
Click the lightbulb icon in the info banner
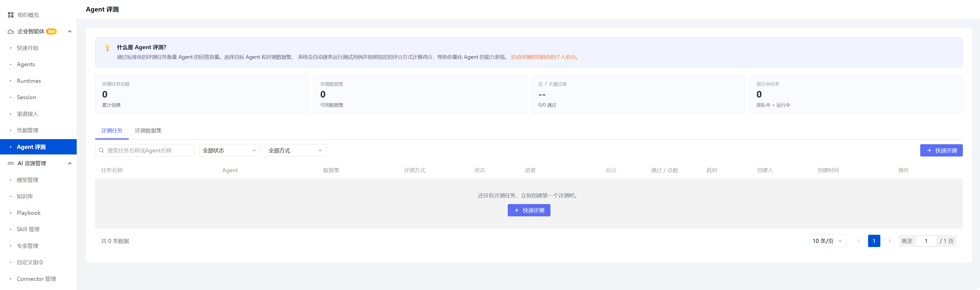click(107, 48)
